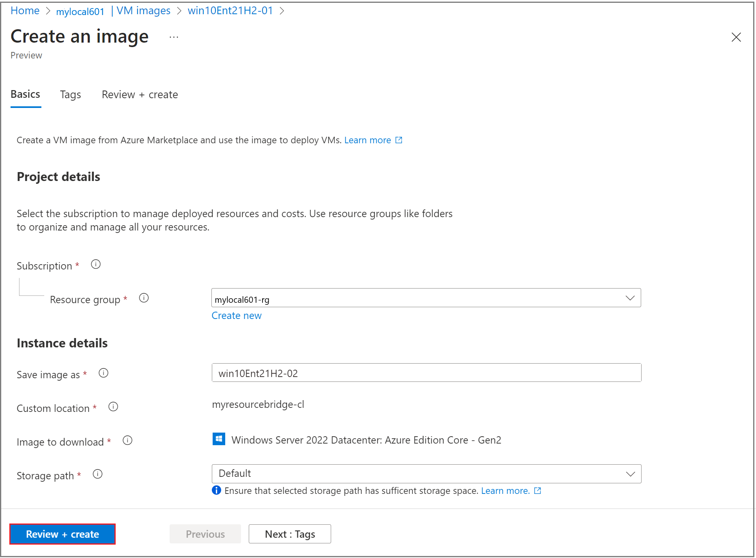Navigate to win10Ent21H2-01 breadcrumb
This screenshot has height=558, width=756.
pos(230,11)
